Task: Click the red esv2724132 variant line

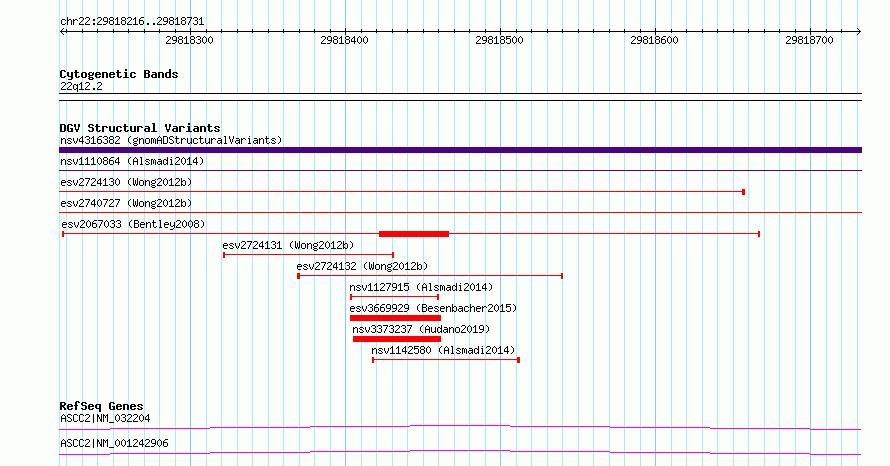Action: click(430, 276)
